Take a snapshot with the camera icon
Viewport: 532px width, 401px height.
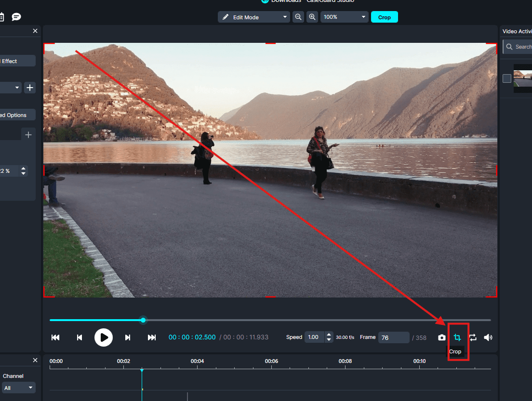pyautogui.click(x=441, y=337)
